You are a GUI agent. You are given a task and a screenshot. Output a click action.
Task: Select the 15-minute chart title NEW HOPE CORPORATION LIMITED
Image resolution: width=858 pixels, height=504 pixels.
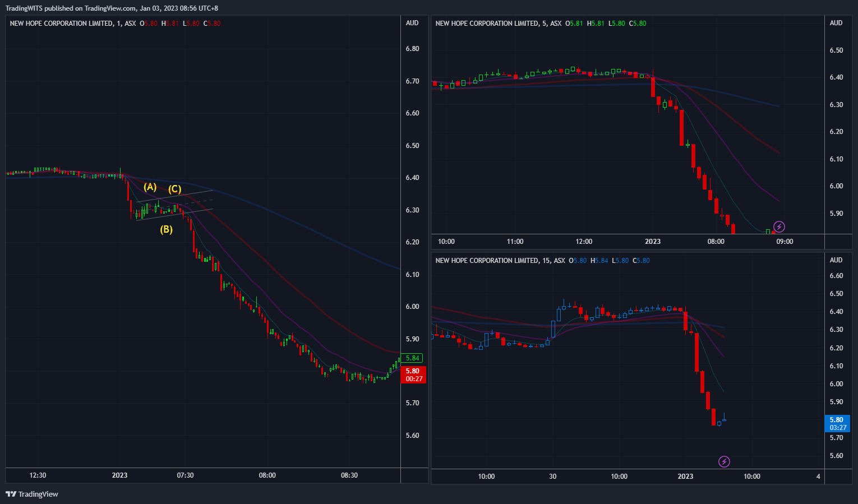pyautogui.click(x=487, y=261)
